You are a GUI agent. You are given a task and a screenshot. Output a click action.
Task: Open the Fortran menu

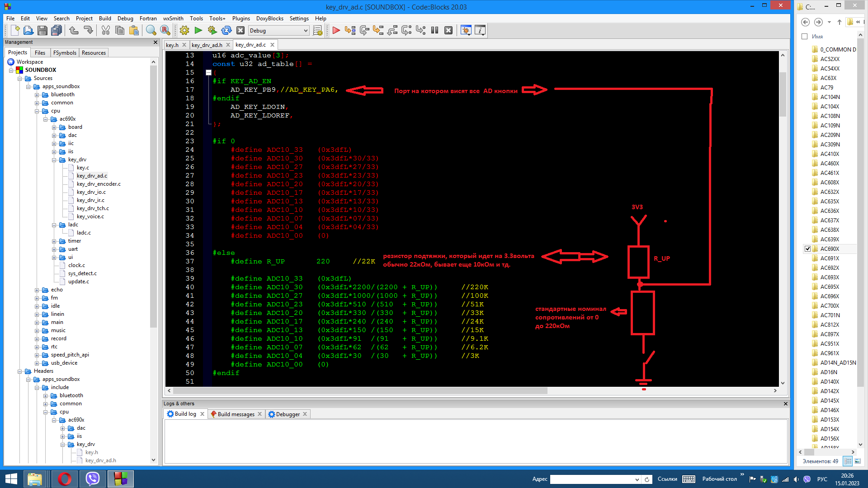(x=148, y=19)
